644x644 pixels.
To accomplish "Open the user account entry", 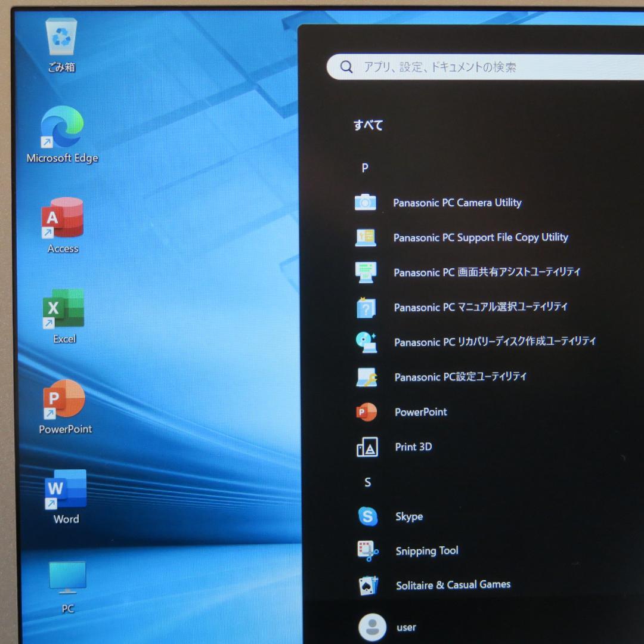I will pyautogui.click(x=406, y=627).
